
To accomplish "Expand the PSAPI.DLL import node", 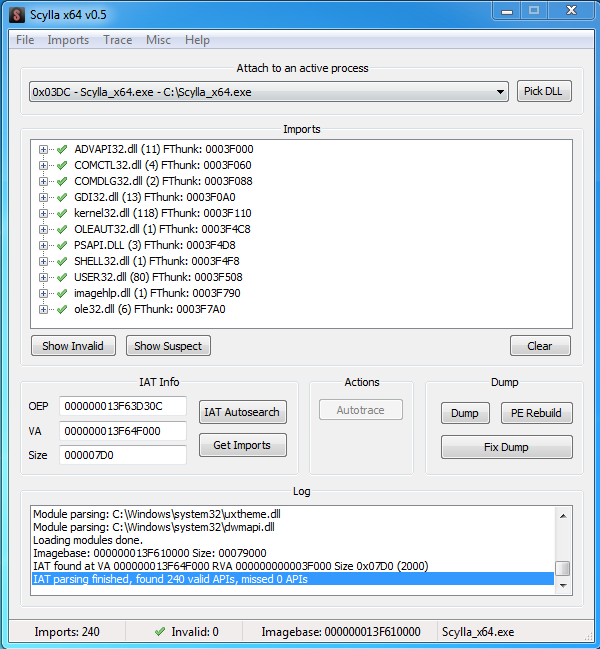I will click(x=43, y=245).
